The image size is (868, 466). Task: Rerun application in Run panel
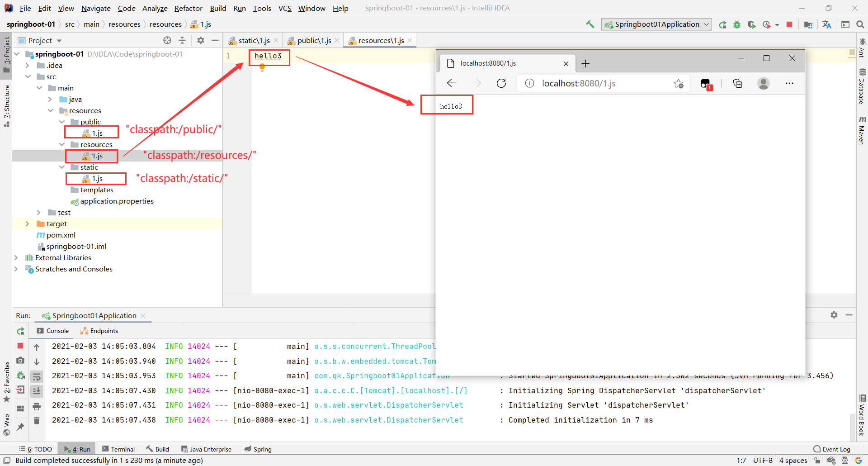20,331
